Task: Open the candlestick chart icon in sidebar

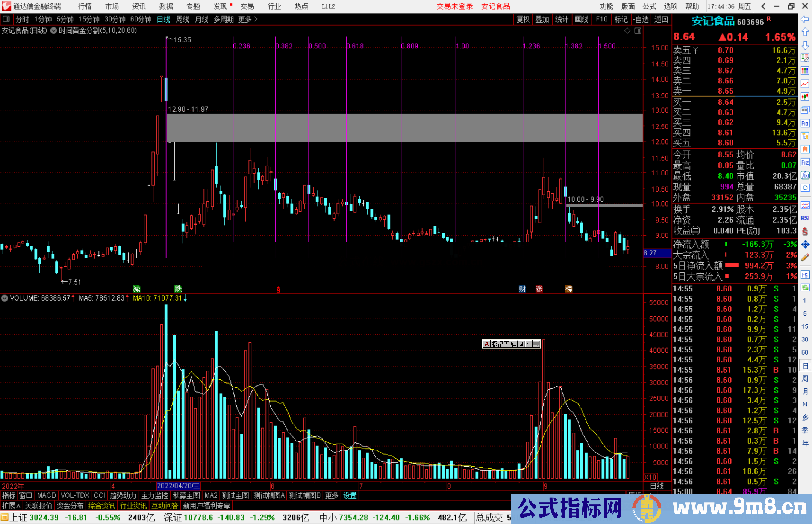Action: [x=805, y=97]
